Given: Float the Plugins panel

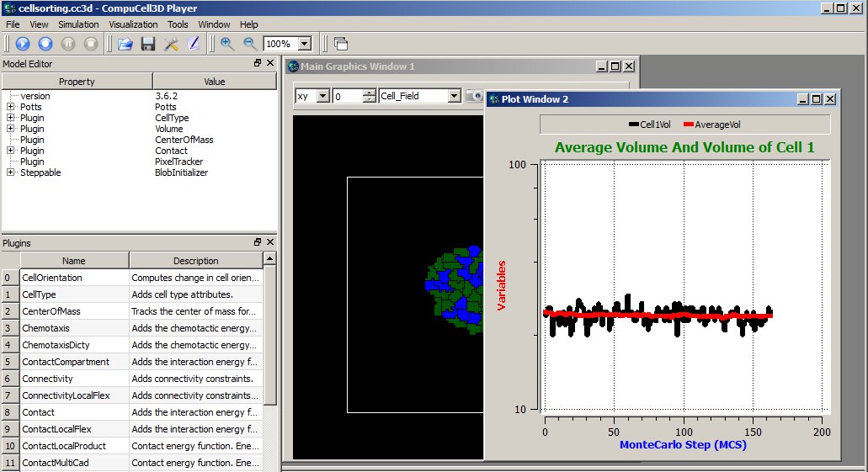Looking at the screenshot, I should point(258,241).
